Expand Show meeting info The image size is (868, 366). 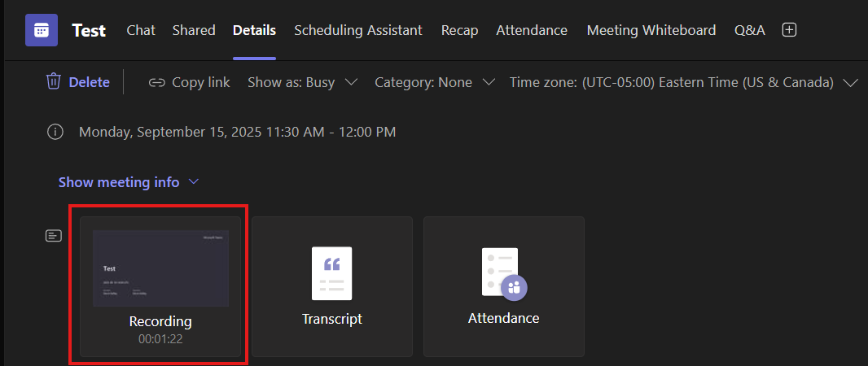pos(129,182)
